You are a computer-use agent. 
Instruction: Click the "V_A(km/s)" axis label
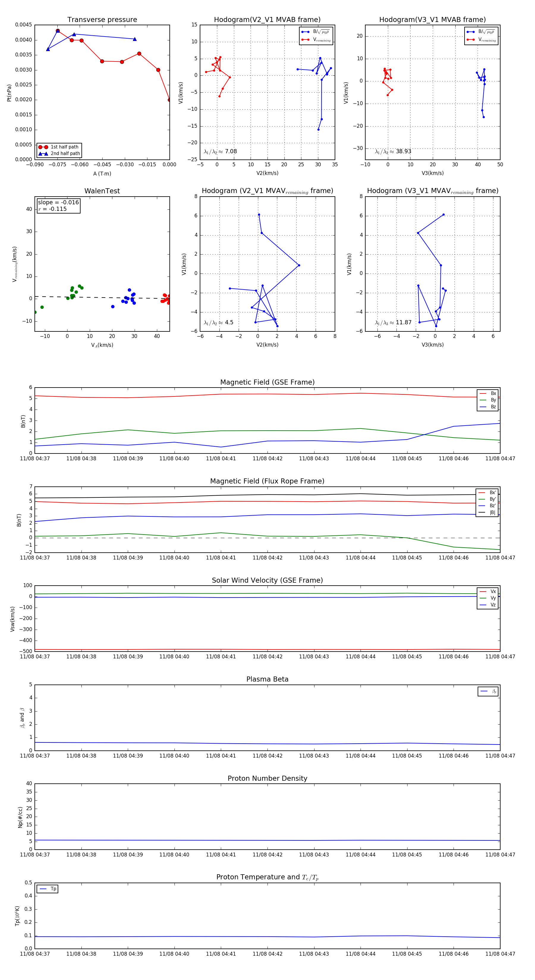click(102, 345)
